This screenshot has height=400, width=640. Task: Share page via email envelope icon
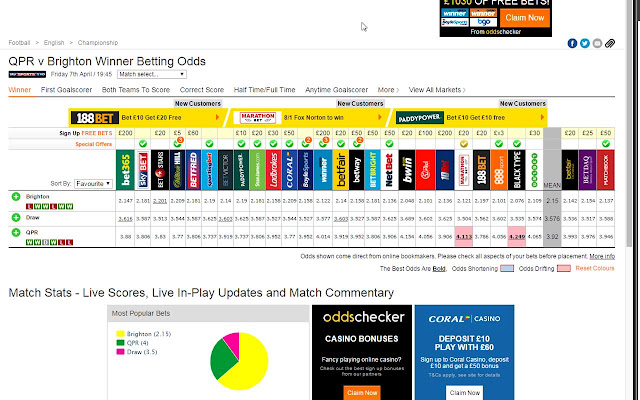click(x=597, y=43)
